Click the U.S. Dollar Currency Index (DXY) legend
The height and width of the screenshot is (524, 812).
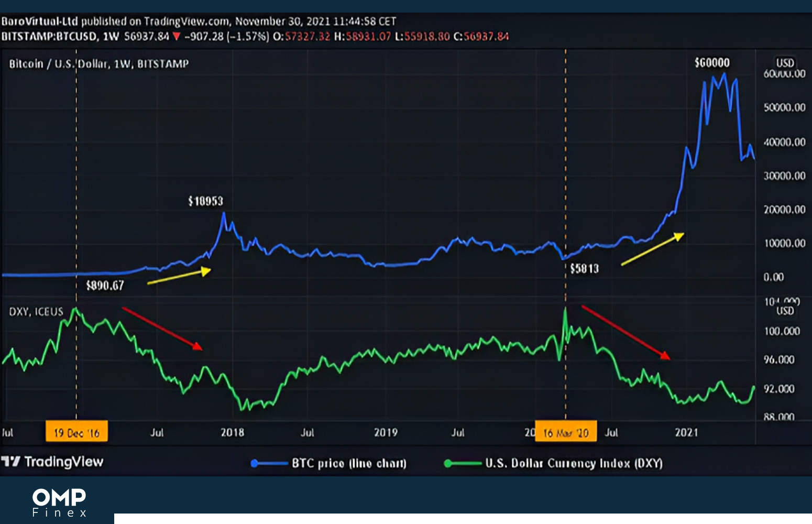(553, 463)
